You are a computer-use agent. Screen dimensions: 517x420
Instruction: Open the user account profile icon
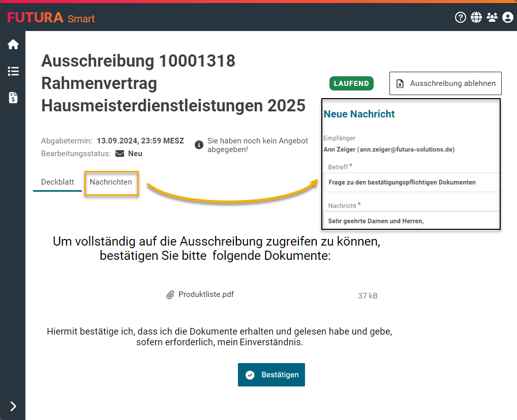(x=508, y=18)
